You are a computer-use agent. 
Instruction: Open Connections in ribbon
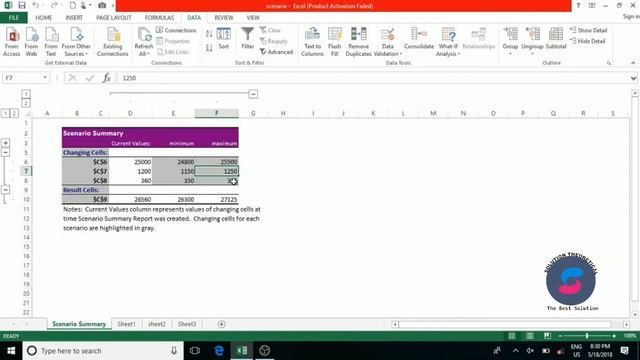[x=176, y=30]
